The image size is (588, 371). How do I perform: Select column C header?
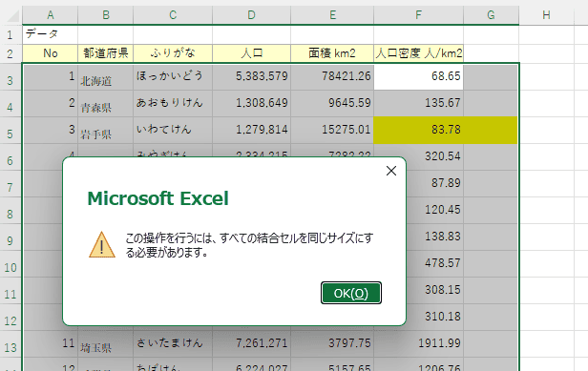click(x=173, y=15)
